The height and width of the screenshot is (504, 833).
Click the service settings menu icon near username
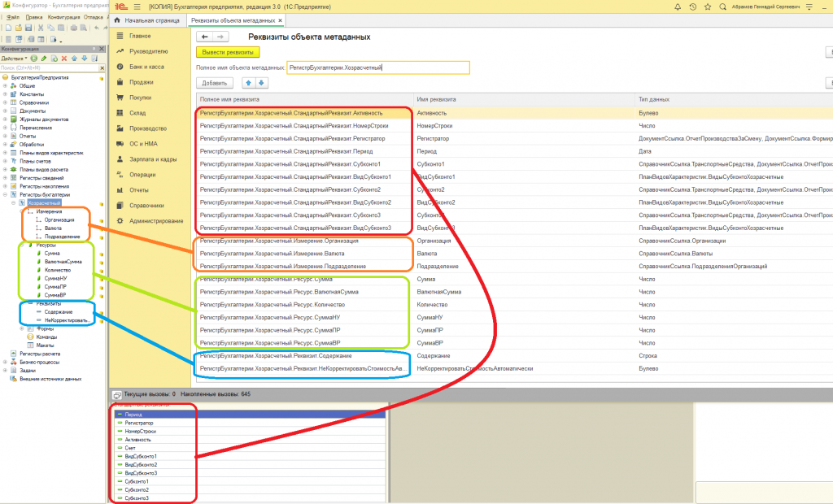coord(809,7)
